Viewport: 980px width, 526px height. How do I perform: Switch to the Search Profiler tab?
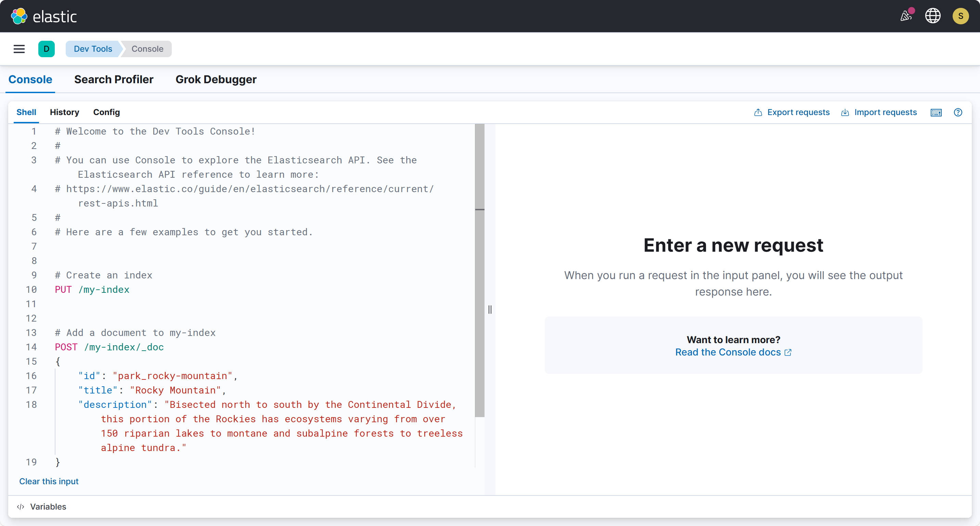pyautogui.click(x=114, y=79)
